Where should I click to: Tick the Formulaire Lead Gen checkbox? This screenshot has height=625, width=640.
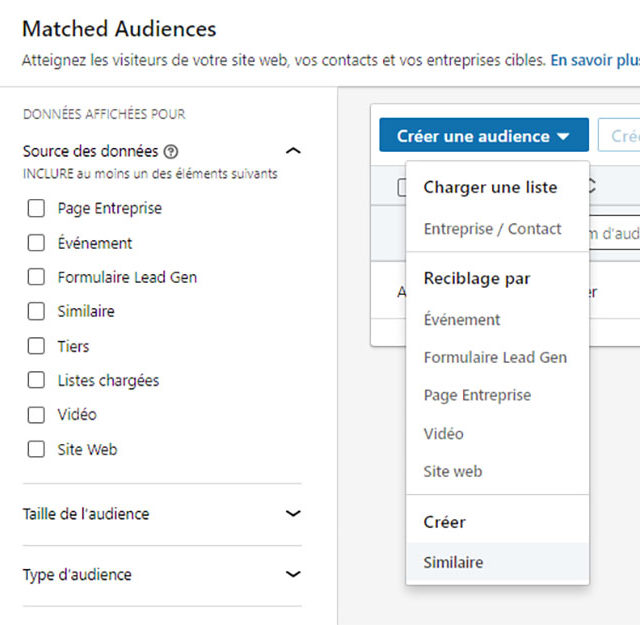pos(36,277)
